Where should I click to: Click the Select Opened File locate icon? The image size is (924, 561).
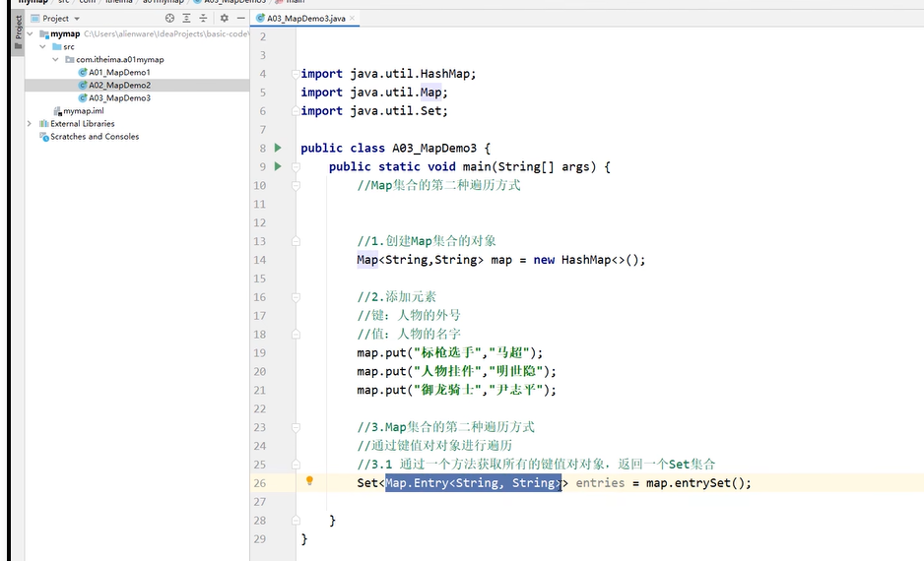169,19
